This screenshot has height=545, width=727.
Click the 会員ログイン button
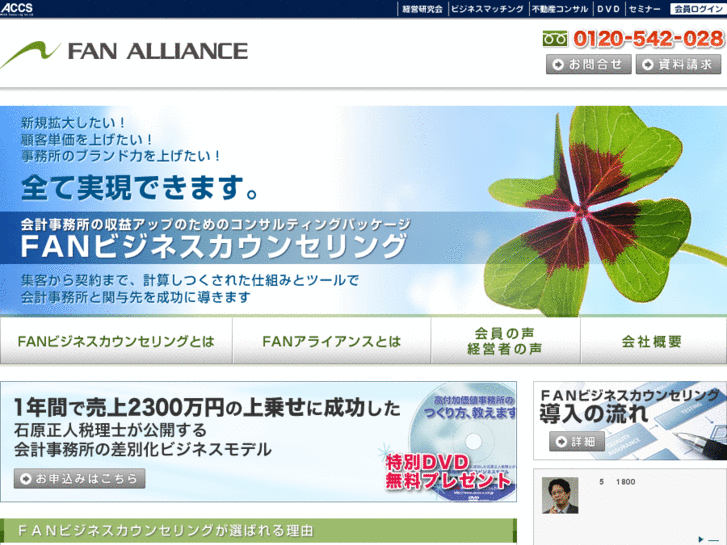tap(698, 9)
